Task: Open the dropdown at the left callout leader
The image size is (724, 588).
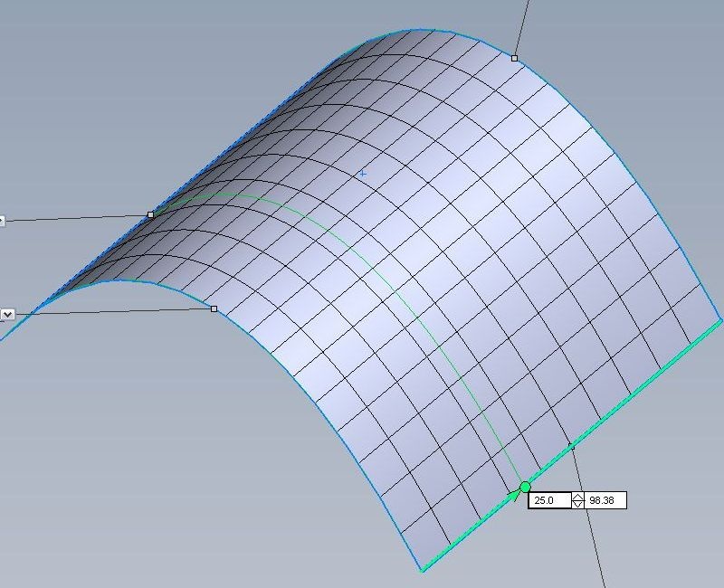Action: point(7,314)
